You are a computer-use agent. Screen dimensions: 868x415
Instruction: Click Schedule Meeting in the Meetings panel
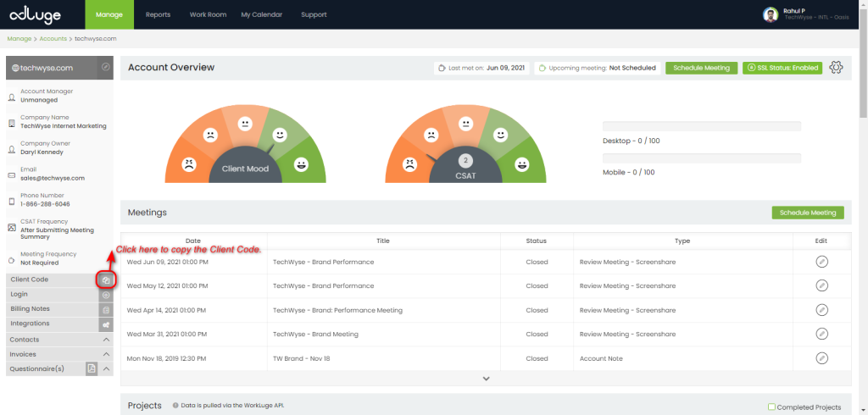point(807,213)
